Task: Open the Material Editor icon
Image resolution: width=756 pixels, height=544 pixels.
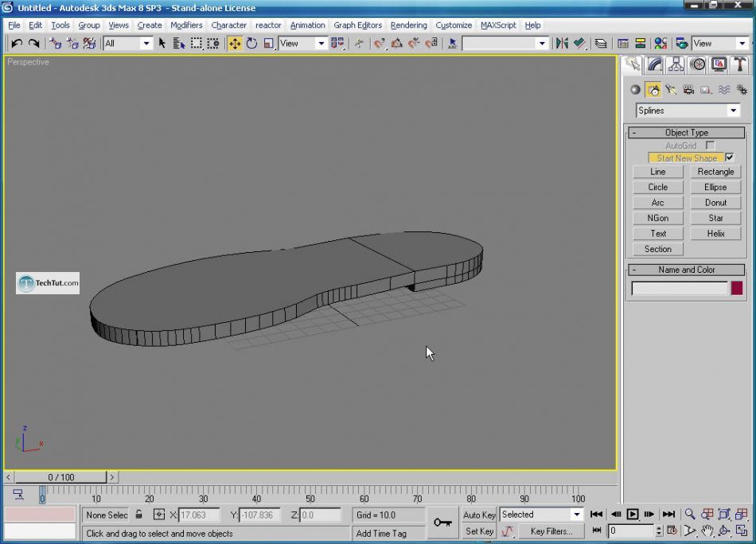Action: point(661,44)
